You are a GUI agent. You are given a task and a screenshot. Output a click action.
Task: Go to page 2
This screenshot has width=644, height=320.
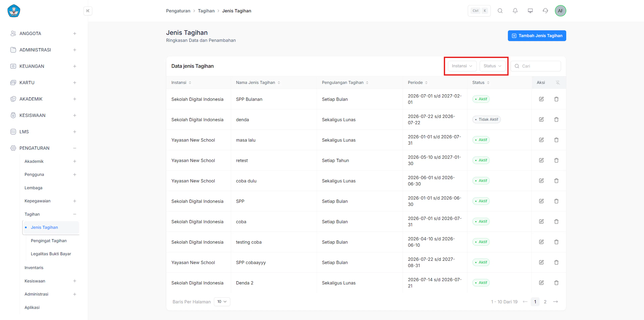point(545,302)
